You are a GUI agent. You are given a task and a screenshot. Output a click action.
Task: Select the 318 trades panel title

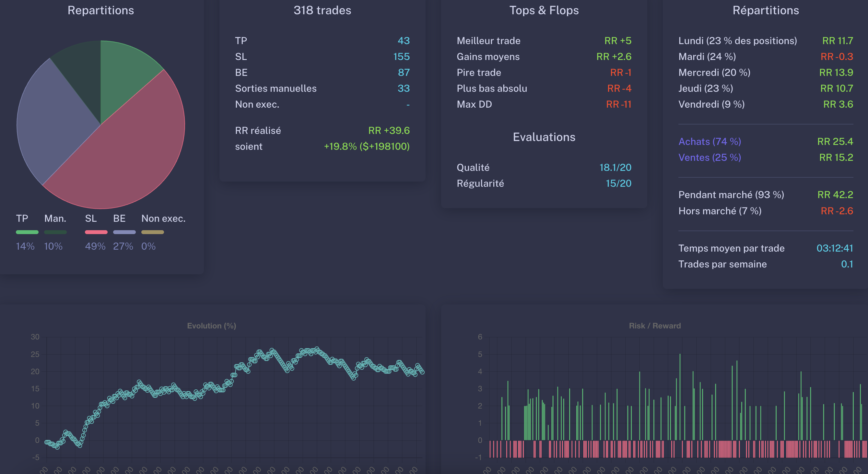click(322, 10)
